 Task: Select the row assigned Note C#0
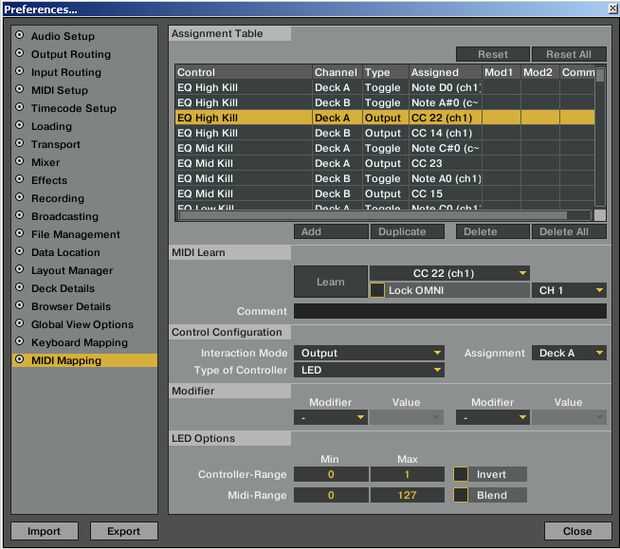click(x=385, y=148)
